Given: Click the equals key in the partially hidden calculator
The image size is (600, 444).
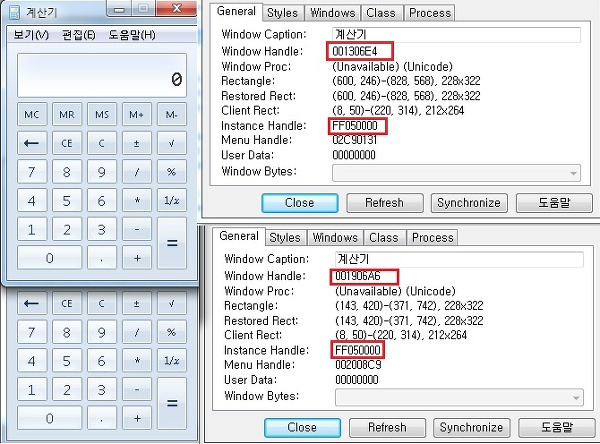Looking at the screenshot, I should tap(172, 403).
